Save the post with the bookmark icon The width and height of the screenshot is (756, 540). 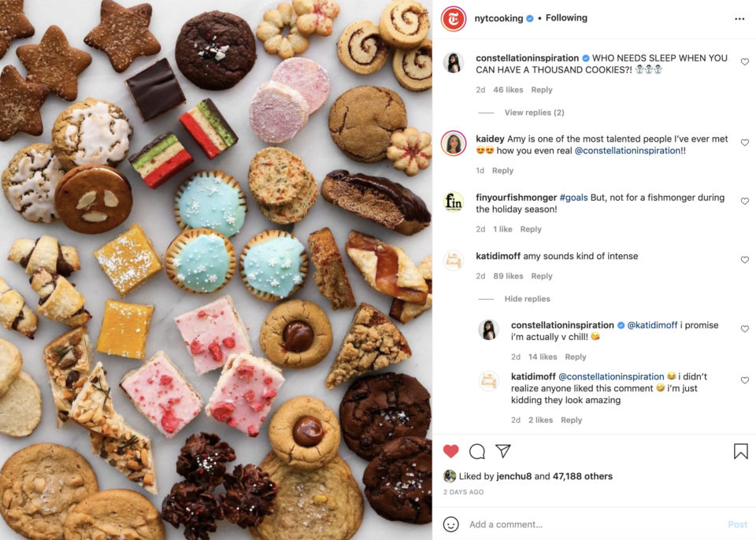[740, 451]
